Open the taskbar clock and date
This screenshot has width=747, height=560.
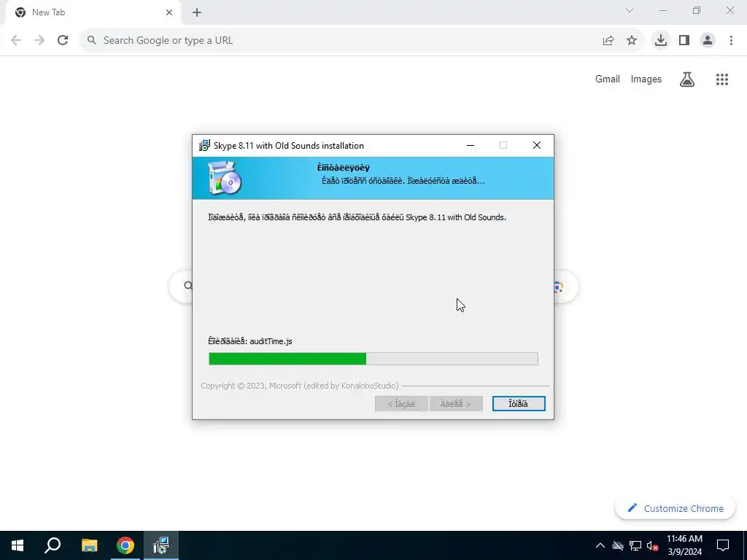pos(684,545)
